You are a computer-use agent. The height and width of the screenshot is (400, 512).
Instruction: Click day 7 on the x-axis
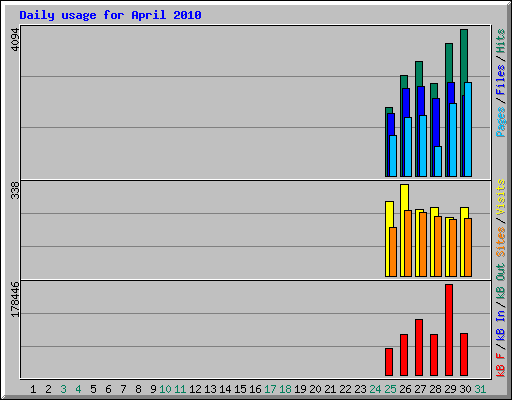click(123, 389)
